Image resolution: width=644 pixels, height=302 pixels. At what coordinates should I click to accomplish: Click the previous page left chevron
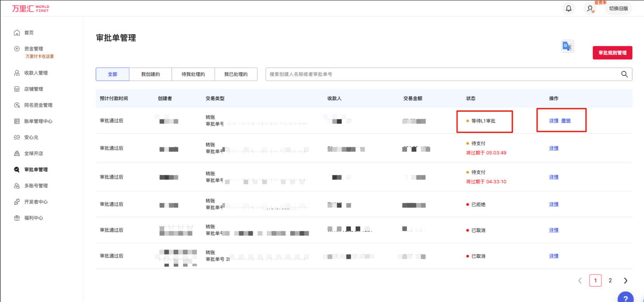click(x=580, y=281)
